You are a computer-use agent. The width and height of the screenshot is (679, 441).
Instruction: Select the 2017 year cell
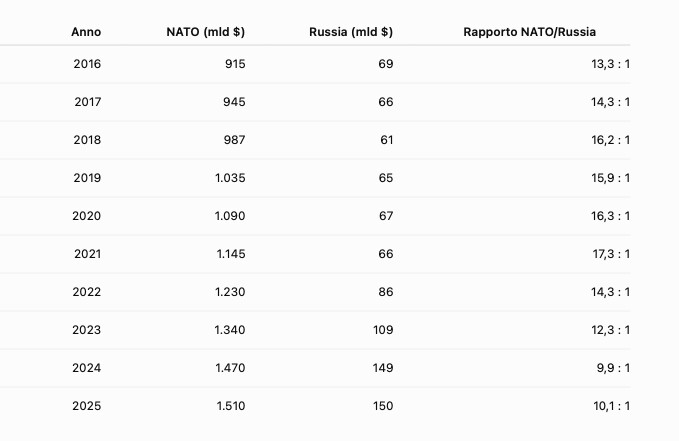(x=87, y=102)
